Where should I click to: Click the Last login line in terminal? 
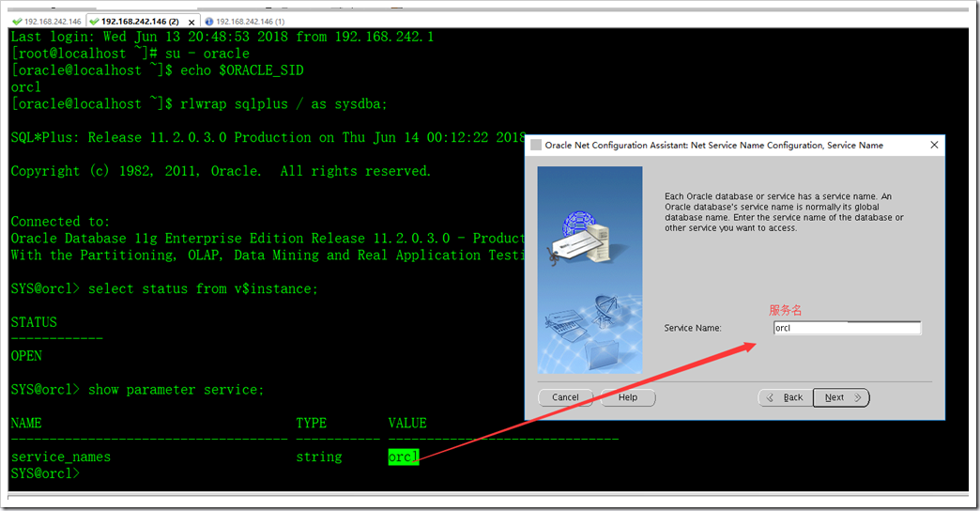(222, 37)
